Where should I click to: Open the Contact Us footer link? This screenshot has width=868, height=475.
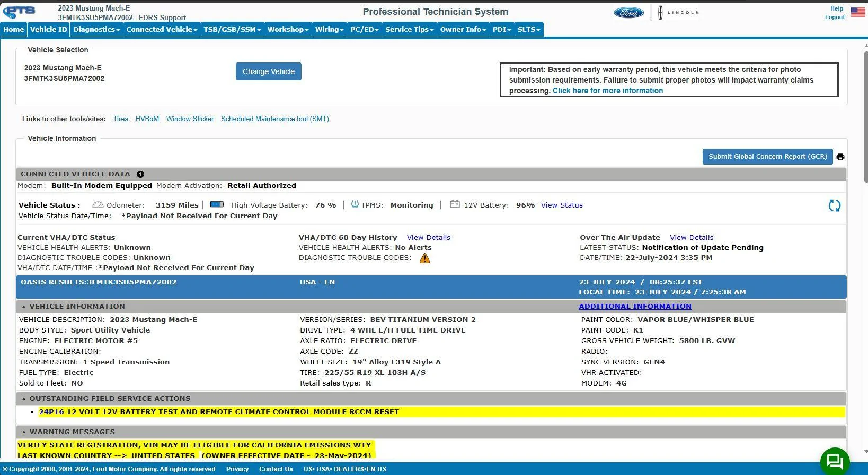pos(276,469)
